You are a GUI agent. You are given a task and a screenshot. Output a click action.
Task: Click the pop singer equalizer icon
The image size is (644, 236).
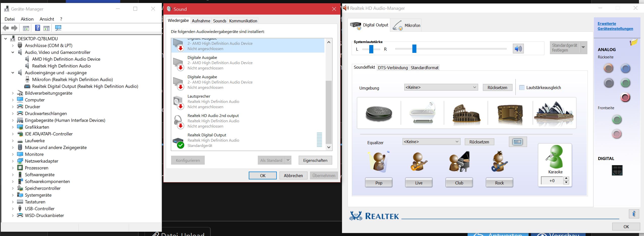379,162
